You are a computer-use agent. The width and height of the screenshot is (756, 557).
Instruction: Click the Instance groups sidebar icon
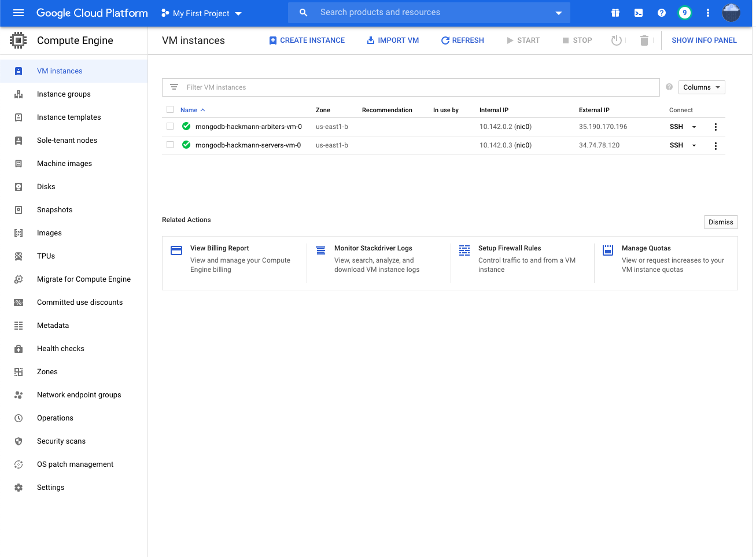coord(19,94)
